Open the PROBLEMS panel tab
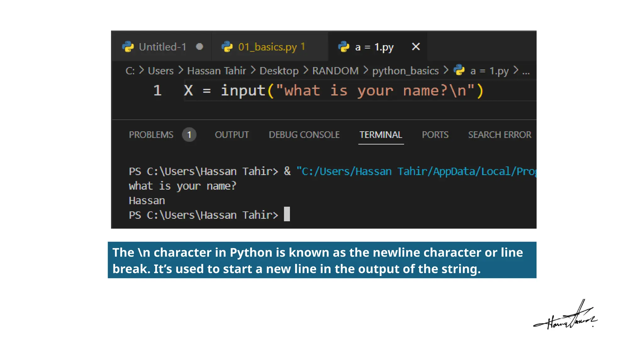Screen dimensions: 644x362 151,135
